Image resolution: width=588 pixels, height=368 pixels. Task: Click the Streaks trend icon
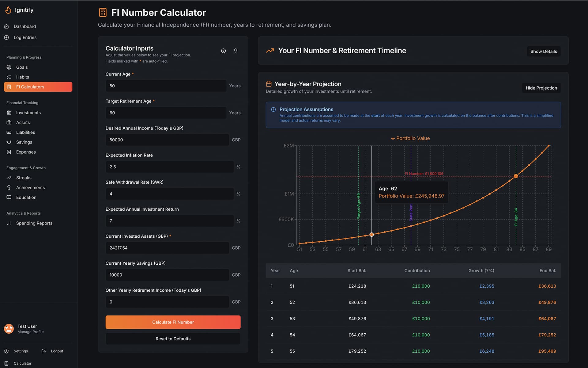point(9,178)
